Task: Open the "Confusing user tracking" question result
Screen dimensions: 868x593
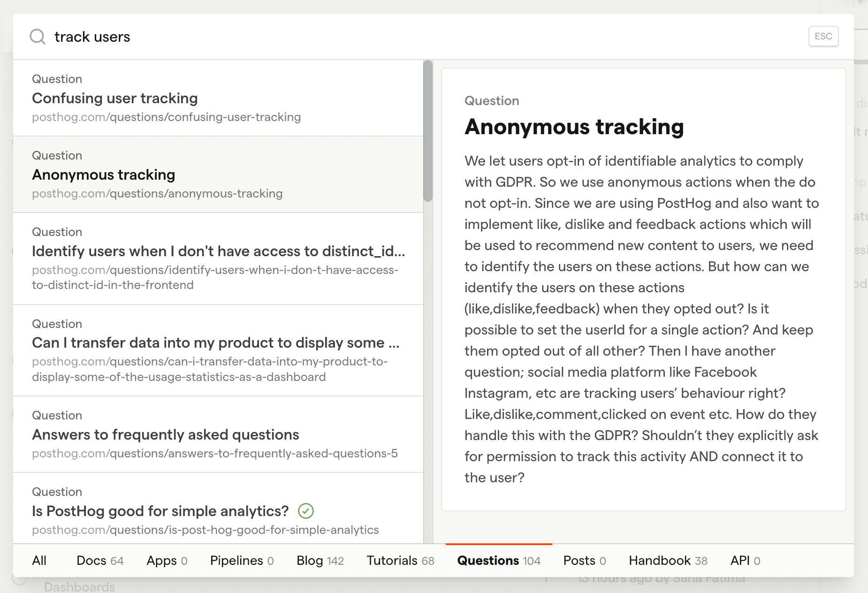Action: [x=218, y=98]
